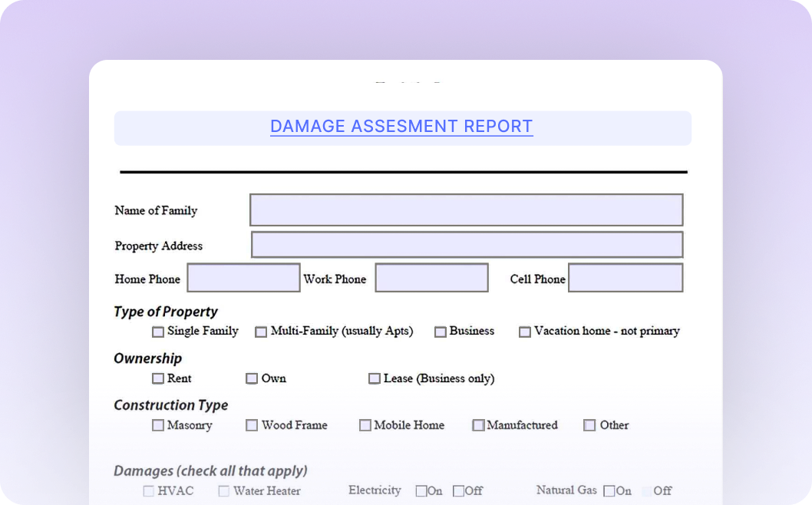812x505 pixels.
Task: Enable the Business property type checkbox
Action: point(441,332)
